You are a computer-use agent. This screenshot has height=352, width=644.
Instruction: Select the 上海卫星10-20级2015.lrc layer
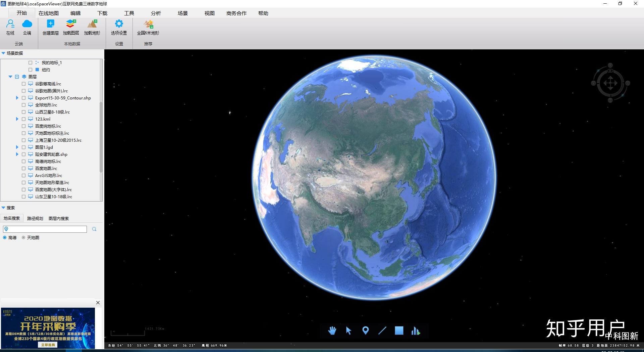58,140
